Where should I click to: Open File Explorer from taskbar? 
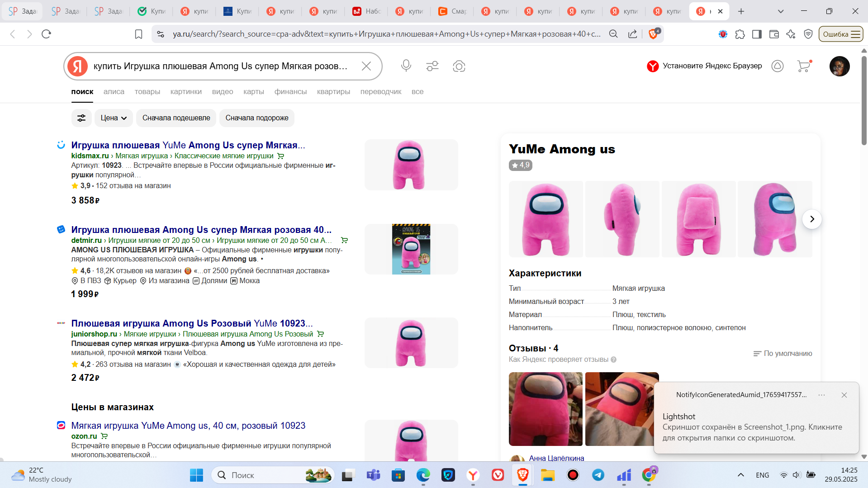[548, 475]
